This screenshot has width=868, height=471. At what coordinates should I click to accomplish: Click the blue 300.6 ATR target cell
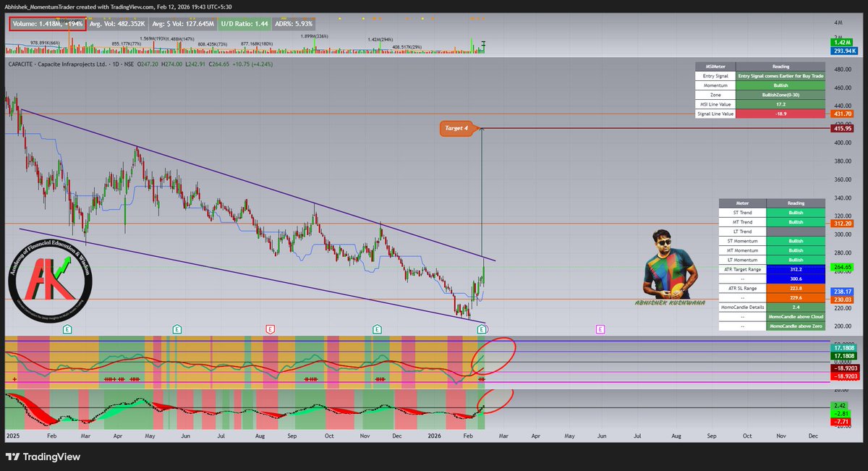coord(796,279)
